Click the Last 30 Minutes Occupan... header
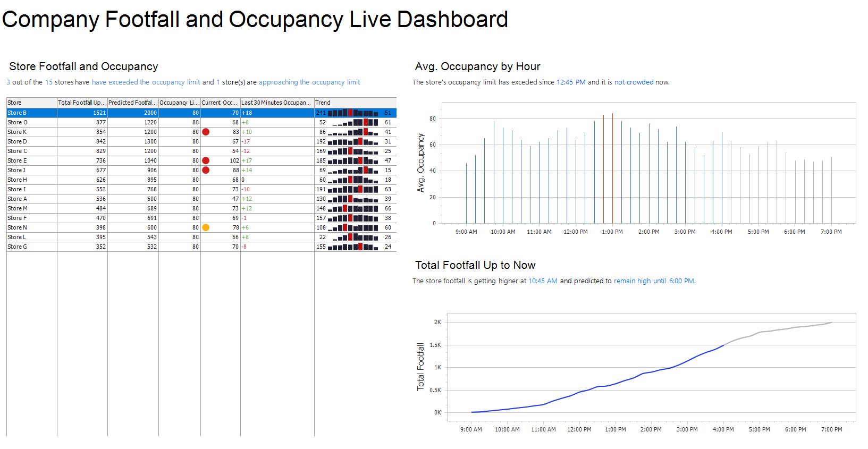 (x=277, y=103)
